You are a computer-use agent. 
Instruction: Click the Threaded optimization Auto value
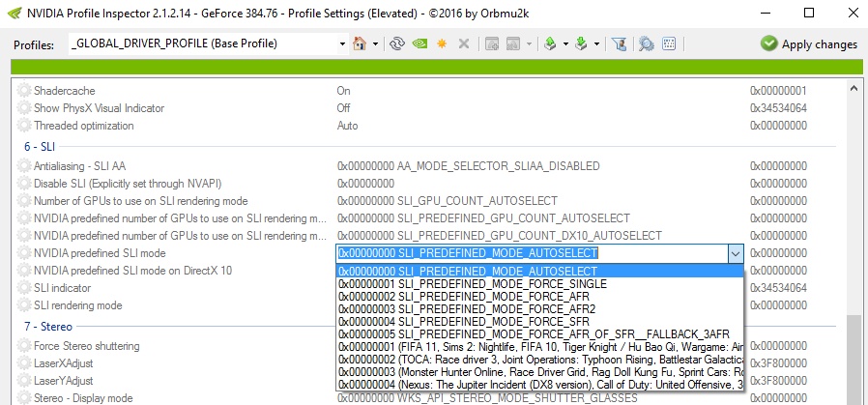click(x=348, y=126)
